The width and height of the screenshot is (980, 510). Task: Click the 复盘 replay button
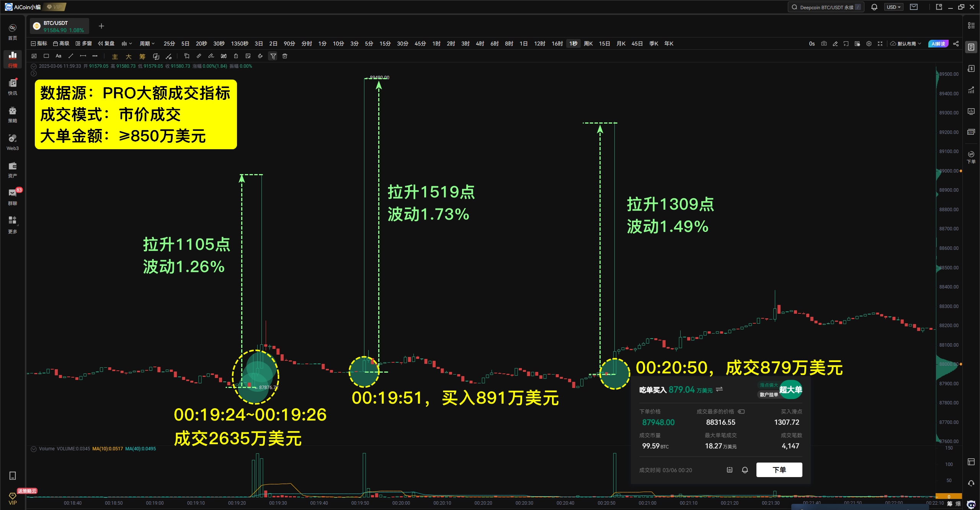pyautogui.click(x=106, y=44)
